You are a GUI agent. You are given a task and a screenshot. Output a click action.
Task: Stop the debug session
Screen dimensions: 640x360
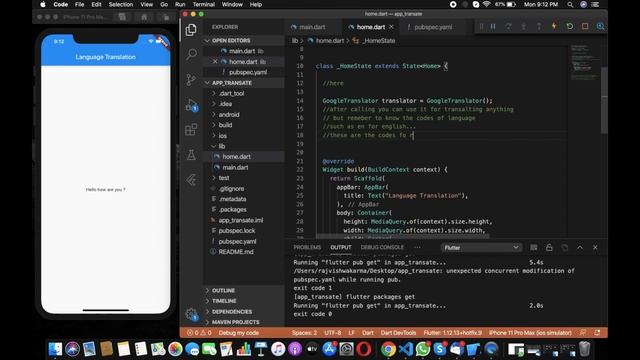[585, 26]
